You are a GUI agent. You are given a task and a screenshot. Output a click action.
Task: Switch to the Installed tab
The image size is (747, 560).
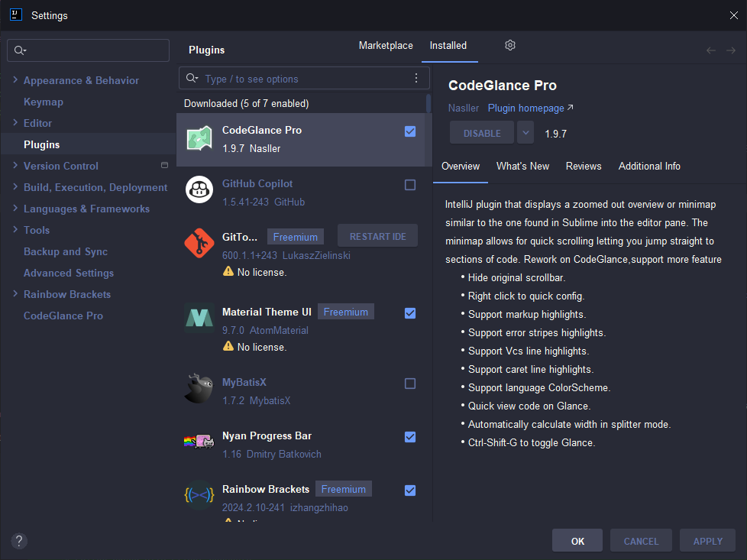[448, 45]
